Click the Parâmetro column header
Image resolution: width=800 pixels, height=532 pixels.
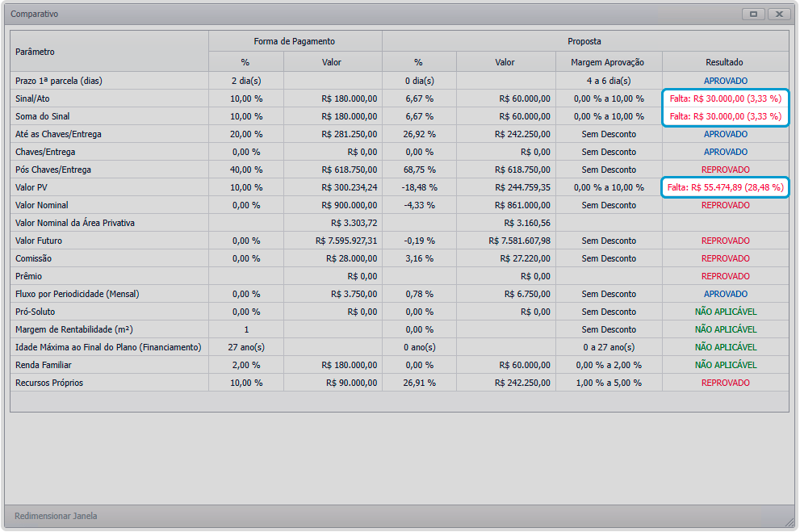pyautogui.click(x=109, y=52)
